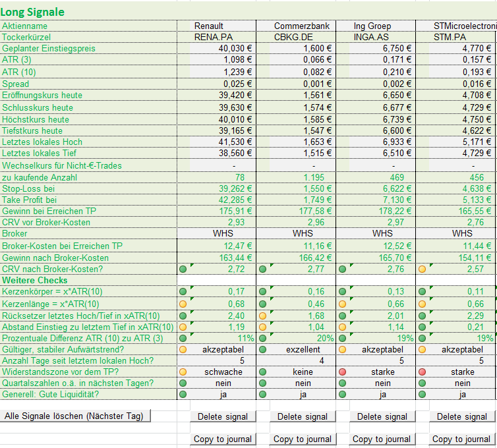Select Ing Groep ticker cell INGA.AS
Image resolution: width=497 pixels, height=448 pixels.
382,37
